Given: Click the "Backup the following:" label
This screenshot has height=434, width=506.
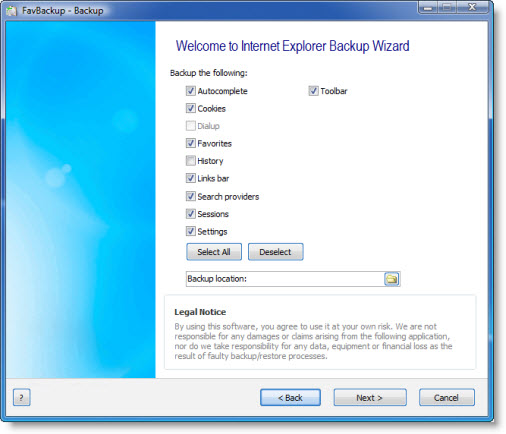Looking at the screenshot, I should (209, 73).
